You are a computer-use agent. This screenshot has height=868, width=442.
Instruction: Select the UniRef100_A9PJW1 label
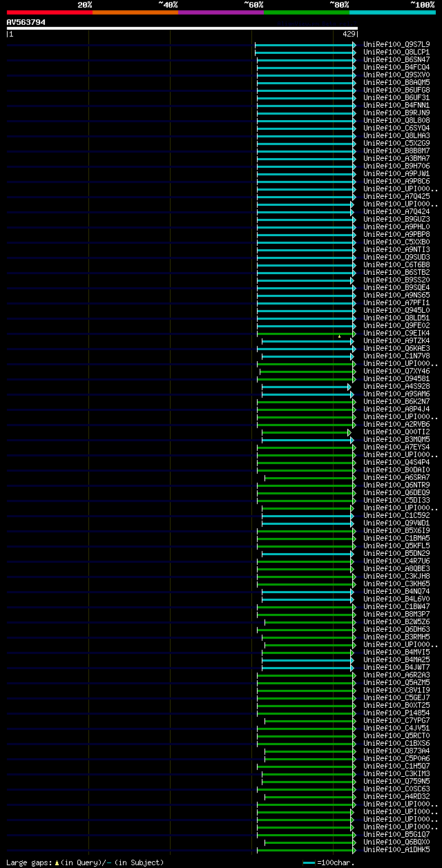click(396, 173)
